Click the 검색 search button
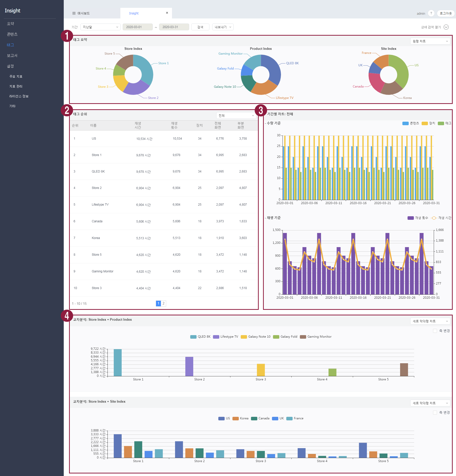The width and height of the screenshot is (456, 476). click(200, 27)
